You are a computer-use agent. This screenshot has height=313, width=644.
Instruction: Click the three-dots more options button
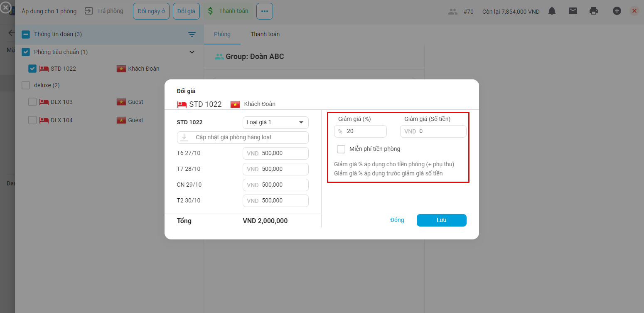(x=265, y=11)
